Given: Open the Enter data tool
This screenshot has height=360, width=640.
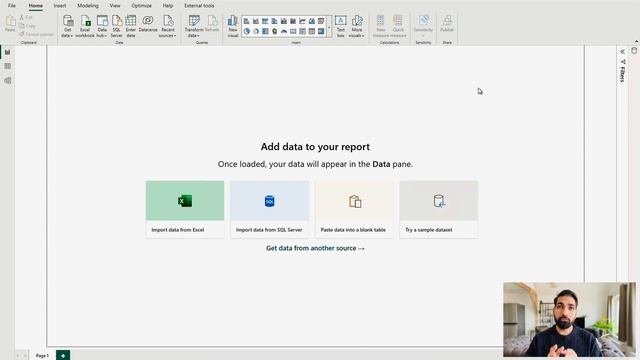Looking at the screenshot, I should coord(131,26).
